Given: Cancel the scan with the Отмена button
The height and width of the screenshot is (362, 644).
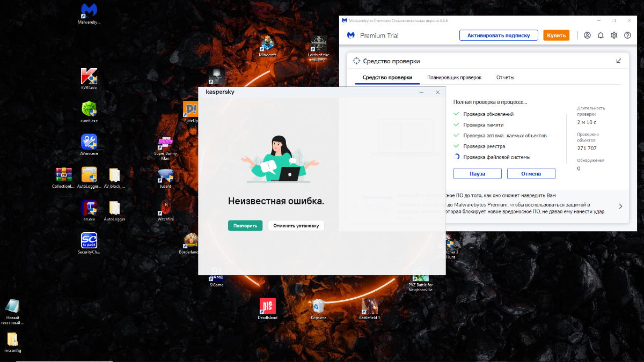Looking at the screenshot, I should [531, 174].
